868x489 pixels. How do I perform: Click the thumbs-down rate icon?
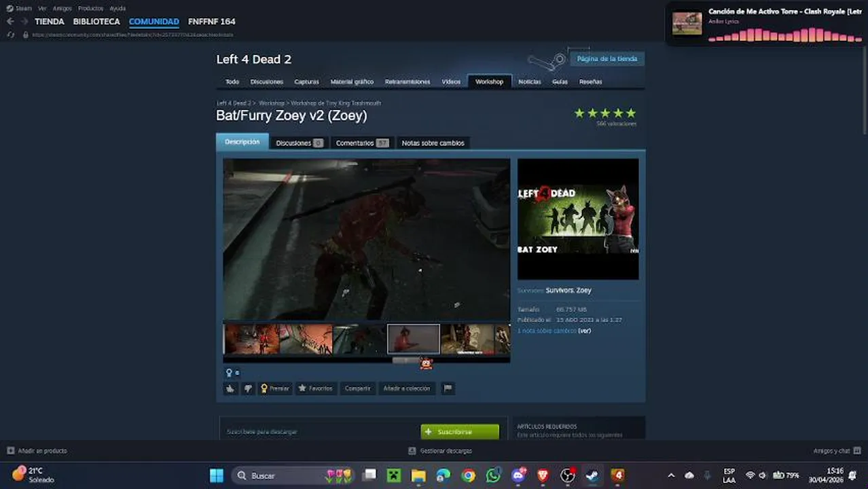click(248, 388)
